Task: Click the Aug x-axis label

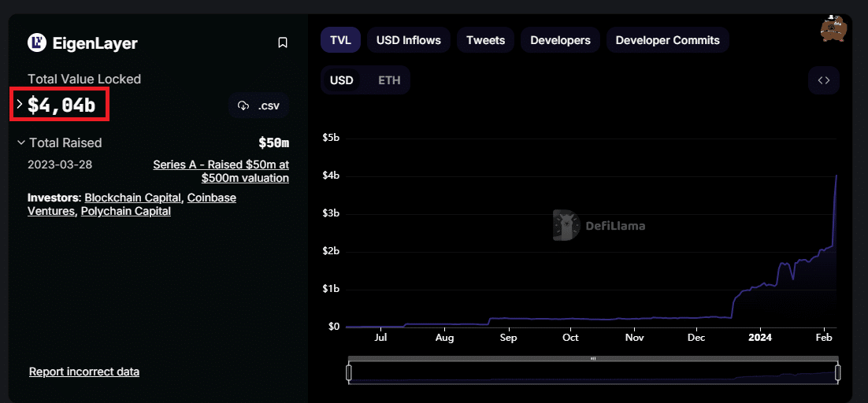Action: (444, 337)
